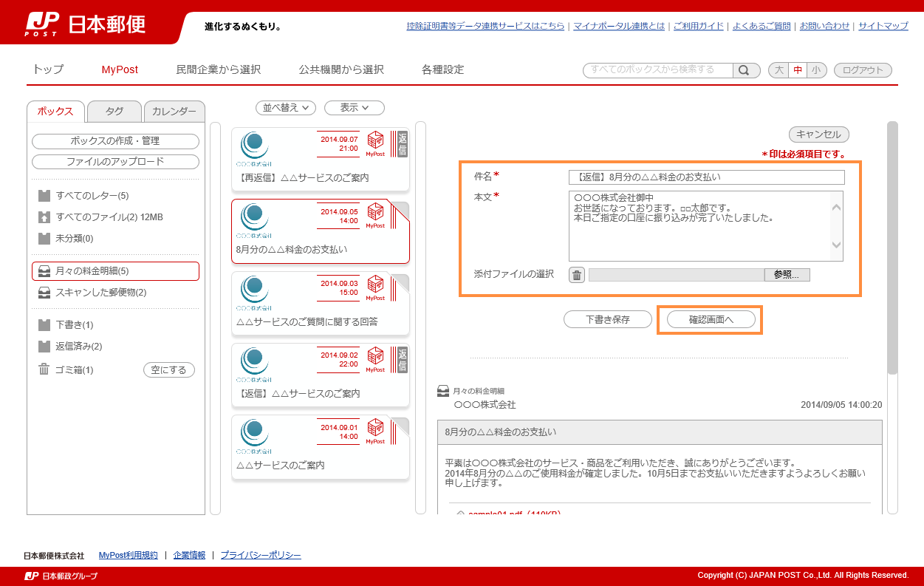Open お問い合わせ link
Image resolution: width=924 pixels, height=586 pixels.
click(x=824, y=26)
